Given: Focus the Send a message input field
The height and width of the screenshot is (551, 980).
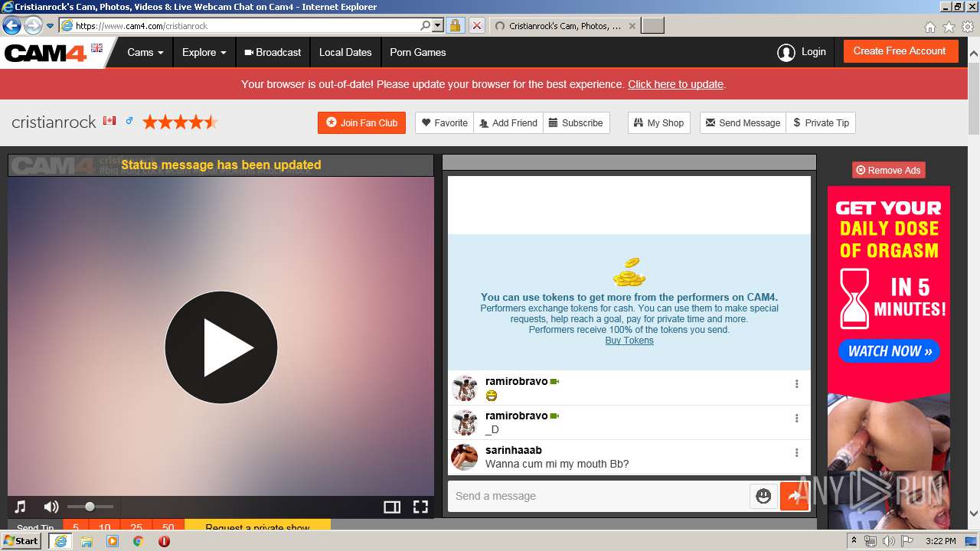Looking at the screenshot, I should pyautogui.click(x=599, y=496).
